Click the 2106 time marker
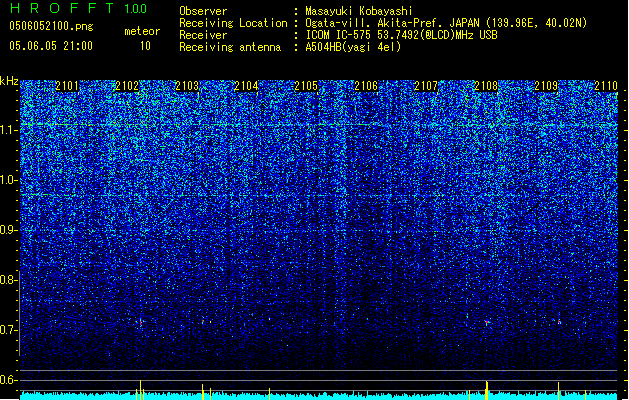This screenshot has width=629, height=400. (366, 86)
